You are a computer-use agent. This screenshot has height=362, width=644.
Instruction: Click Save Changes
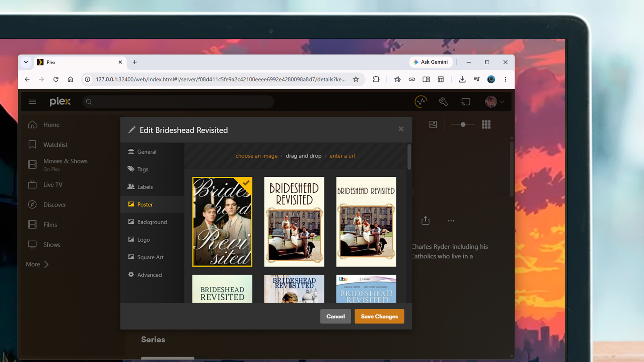pyautogui.click(x=379, y=316)
